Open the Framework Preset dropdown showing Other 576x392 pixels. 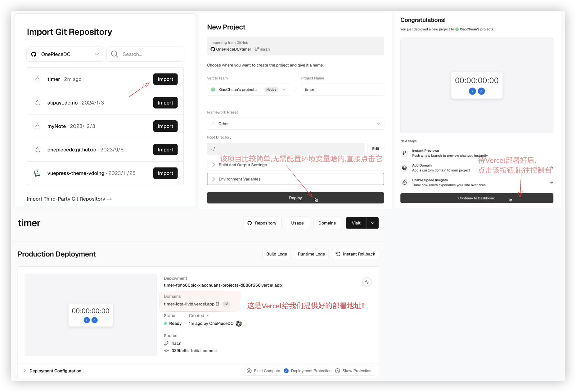click(x=295, y=124)
